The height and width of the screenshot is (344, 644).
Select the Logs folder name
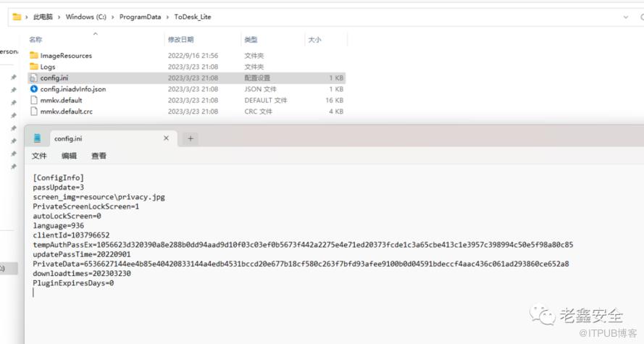[48, 67]
